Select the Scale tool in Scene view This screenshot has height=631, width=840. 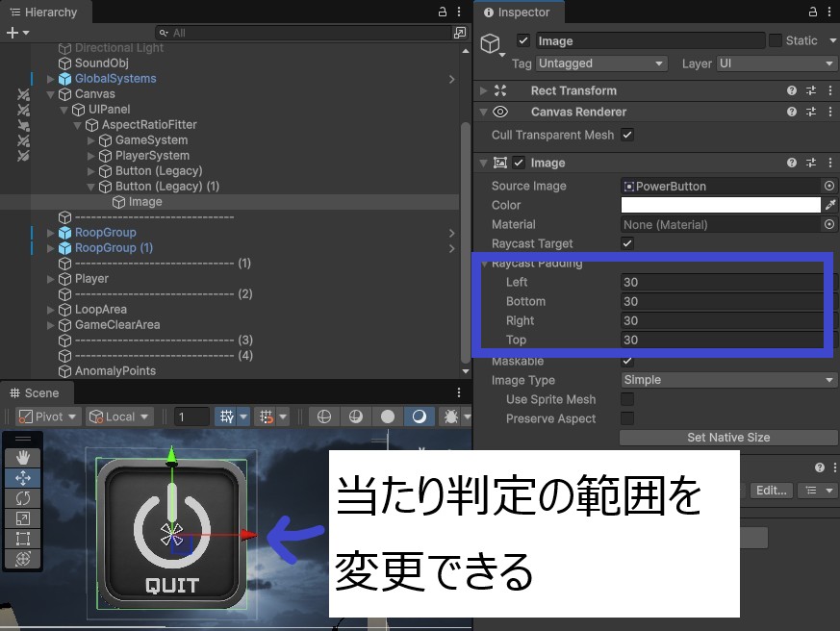[x=23, y=518]
